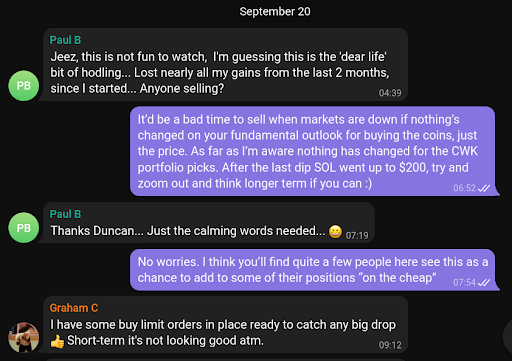Click the 04:39 timestamp on first message
The image size is (512, 361).
point(390,93)
